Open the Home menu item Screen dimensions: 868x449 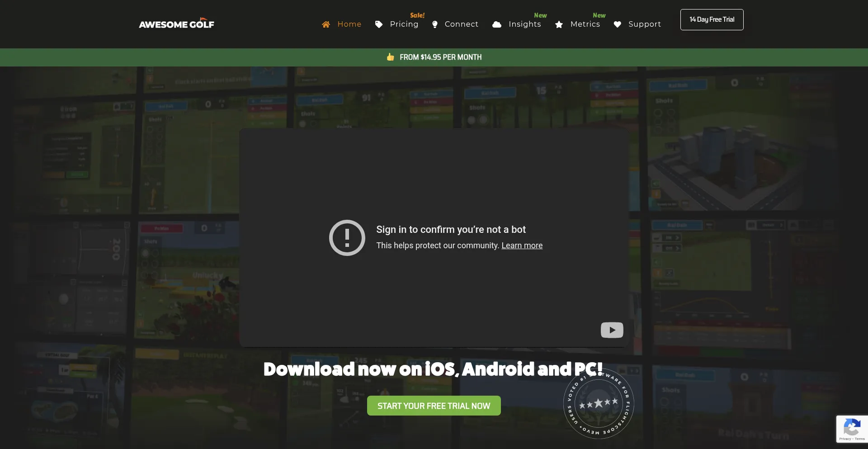tap(349, 24)
